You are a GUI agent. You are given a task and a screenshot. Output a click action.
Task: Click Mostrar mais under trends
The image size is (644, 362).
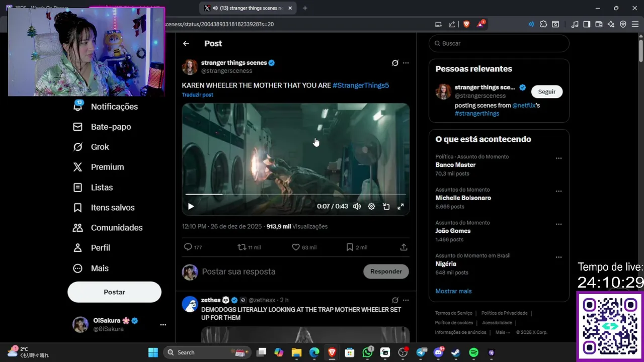[453, 291]
